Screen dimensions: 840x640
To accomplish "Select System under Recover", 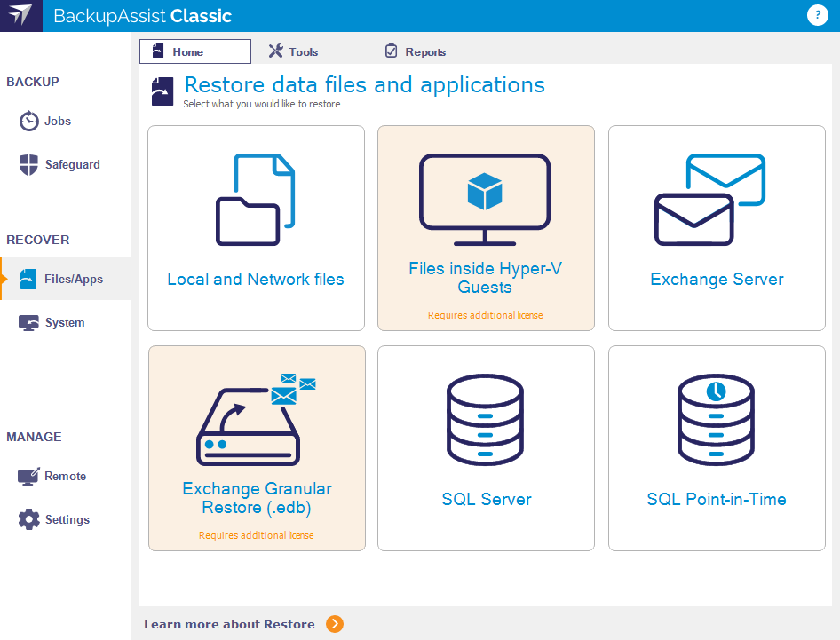I will tap(64, 323).
